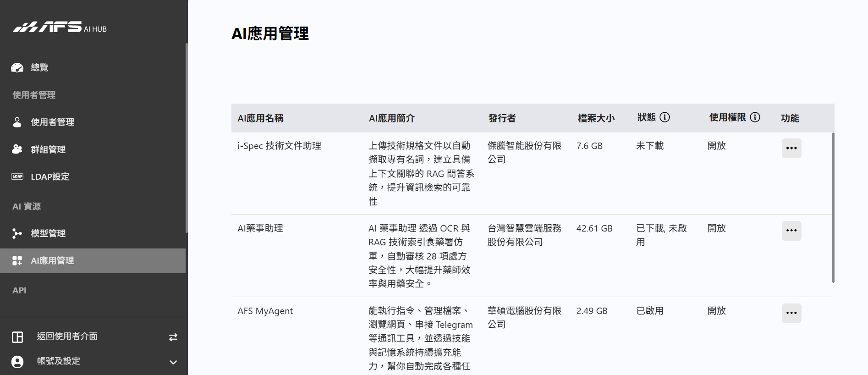
Task: Click 開放 permission in the AFS MyAgent row
Action: pyautogui.click(x=717, y=311)
